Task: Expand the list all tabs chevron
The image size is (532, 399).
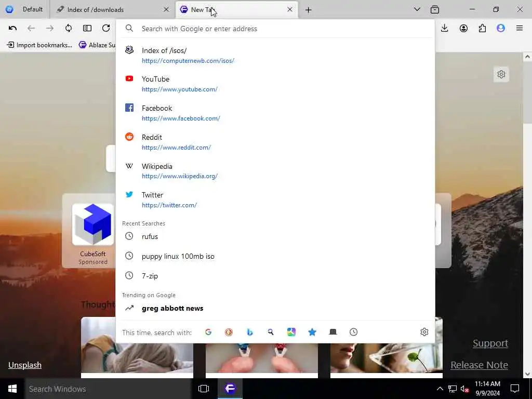Action: (x=417, y=9)
